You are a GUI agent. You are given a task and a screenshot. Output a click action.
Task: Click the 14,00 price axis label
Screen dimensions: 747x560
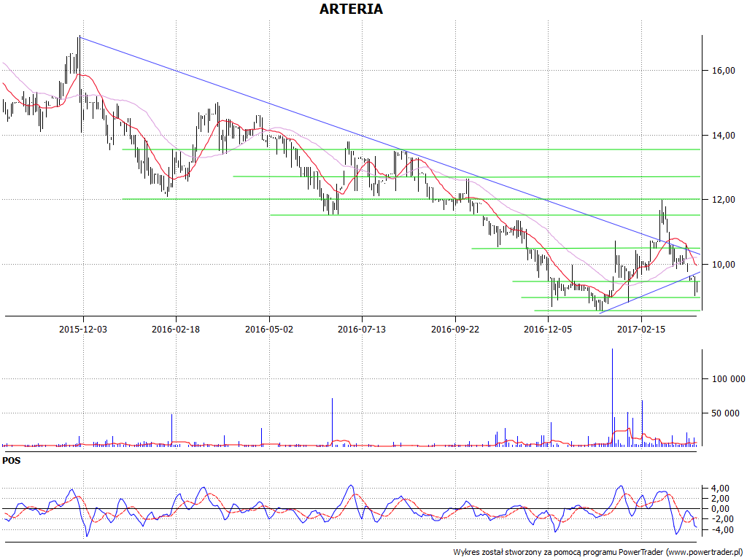click(x=724, y=136)
